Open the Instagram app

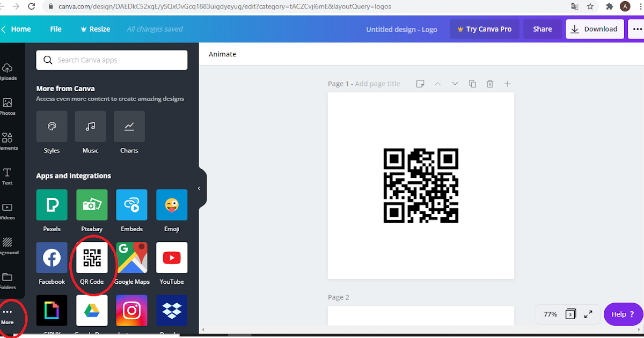pyautogui.click(x=131, y=310)
